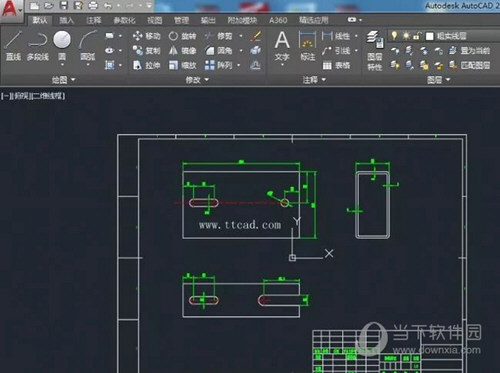
Task: Toggle the layer freeze sun icon
Action: tap(406, 35)
